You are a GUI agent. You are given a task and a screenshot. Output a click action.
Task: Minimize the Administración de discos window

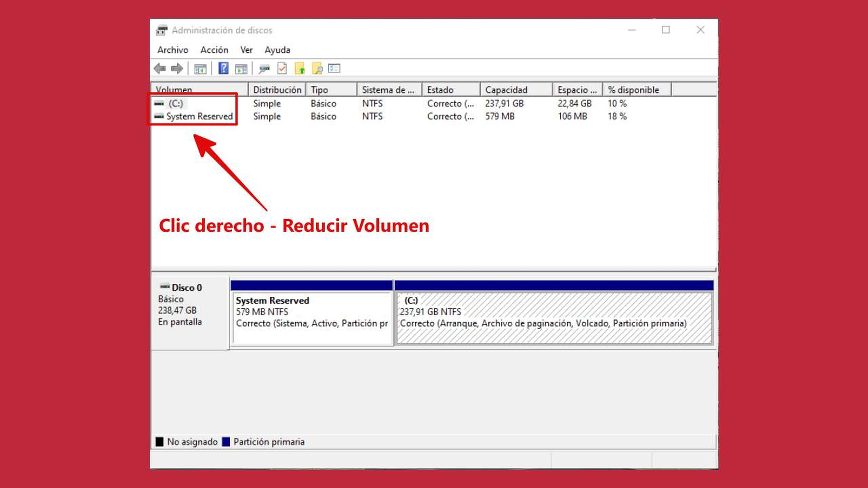tap(632, 30)
